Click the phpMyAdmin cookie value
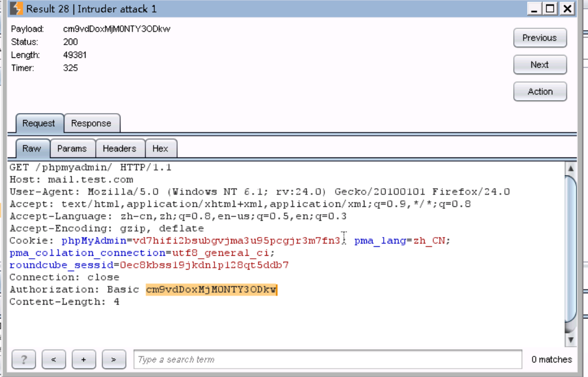 (236, 241)
